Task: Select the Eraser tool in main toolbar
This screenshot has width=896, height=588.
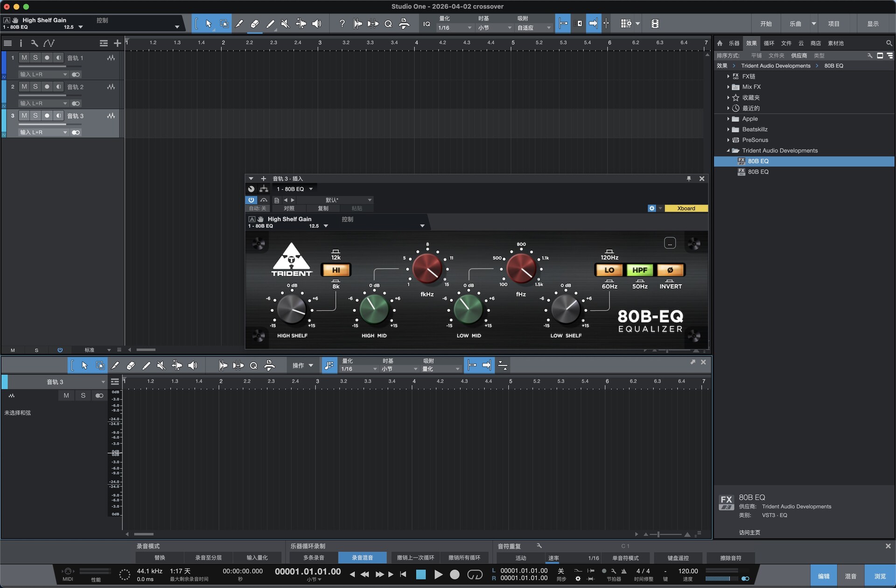Action: tap(255, 24)
